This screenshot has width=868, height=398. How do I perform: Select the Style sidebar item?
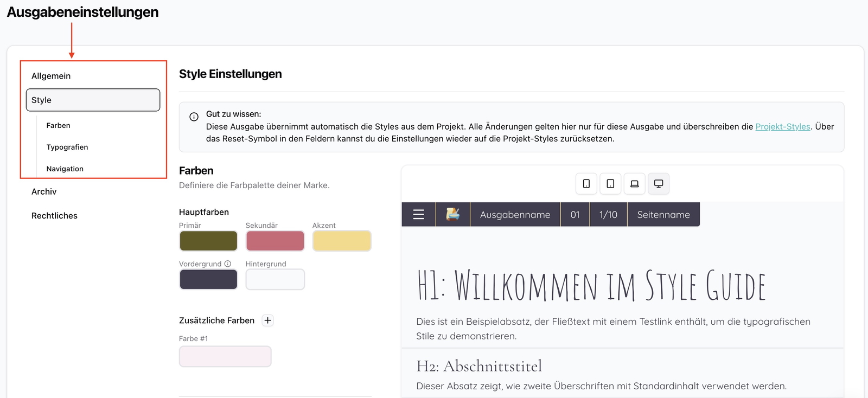[x=93, y=100]
